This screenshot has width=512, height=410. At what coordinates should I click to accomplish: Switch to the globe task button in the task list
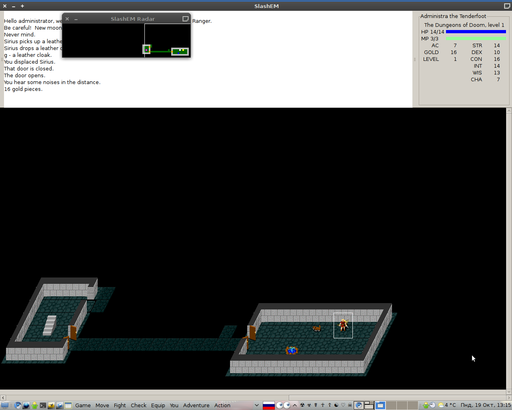[x=359, y=405]
